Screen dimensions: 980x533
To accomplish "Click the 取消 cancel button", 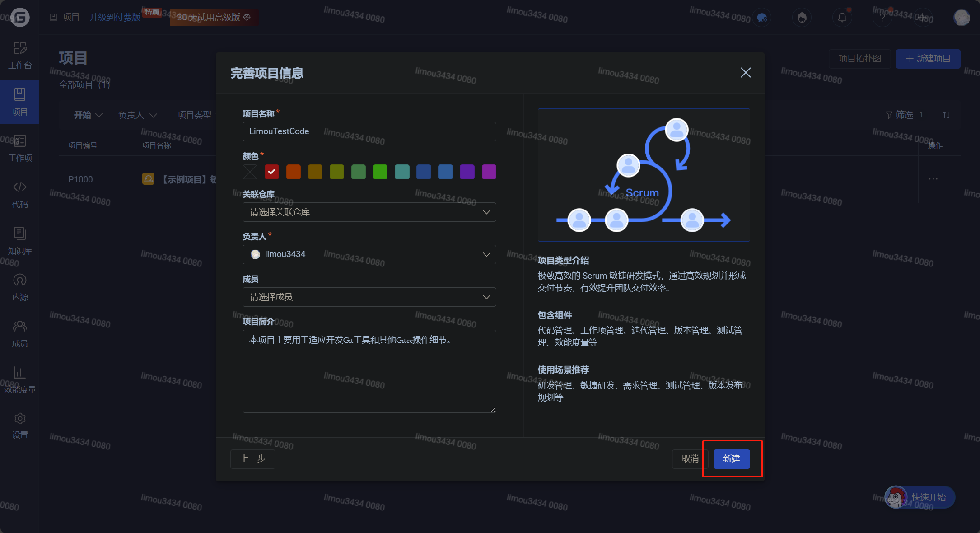I will coord(690,458).
